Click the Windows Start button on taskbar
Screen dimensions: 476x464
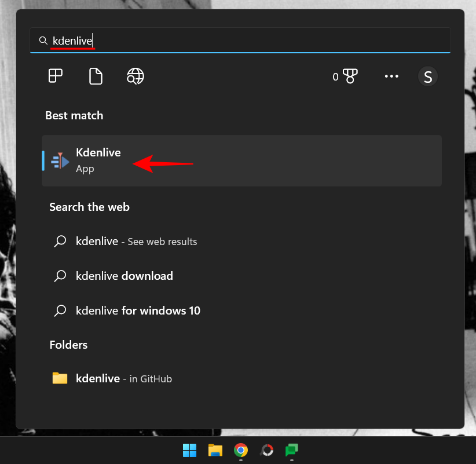[190, 450]
